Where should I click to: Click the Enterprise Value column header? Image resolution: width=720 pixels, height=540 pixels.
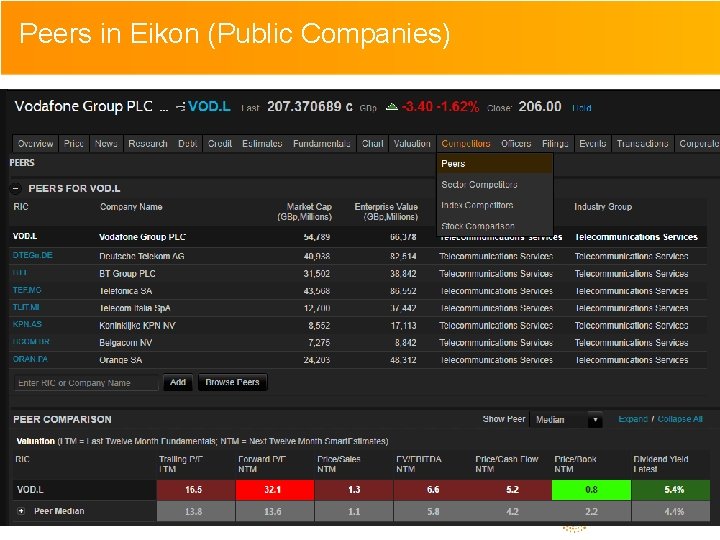(386, 212)
